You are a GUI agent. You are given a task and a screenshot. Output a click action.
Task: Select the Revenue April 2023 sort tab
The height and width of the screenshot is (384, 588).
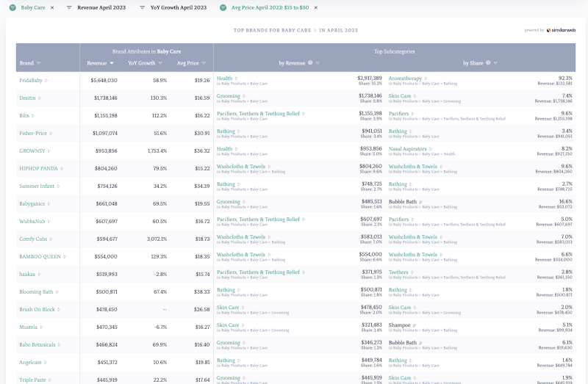(x=103, y=7)
